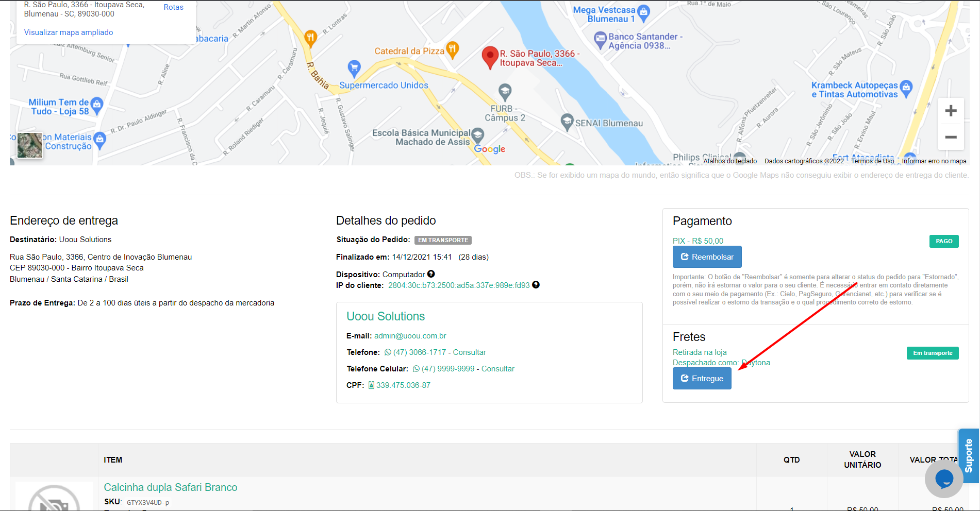The image size is (980, 511).
Task: Open Termos de Uso map link
Action: tap(872, 161)
